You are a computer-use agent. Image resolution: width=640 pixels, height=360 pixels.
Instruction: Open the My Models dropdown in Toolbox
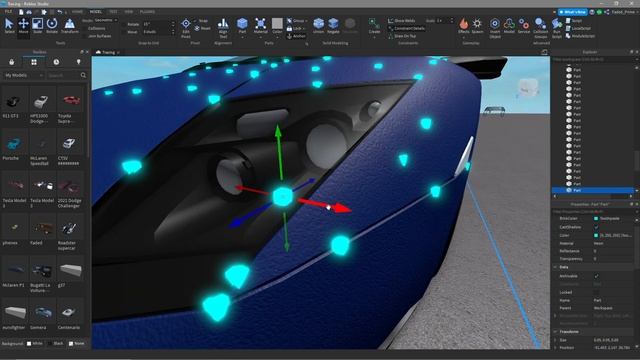point(23,76)
